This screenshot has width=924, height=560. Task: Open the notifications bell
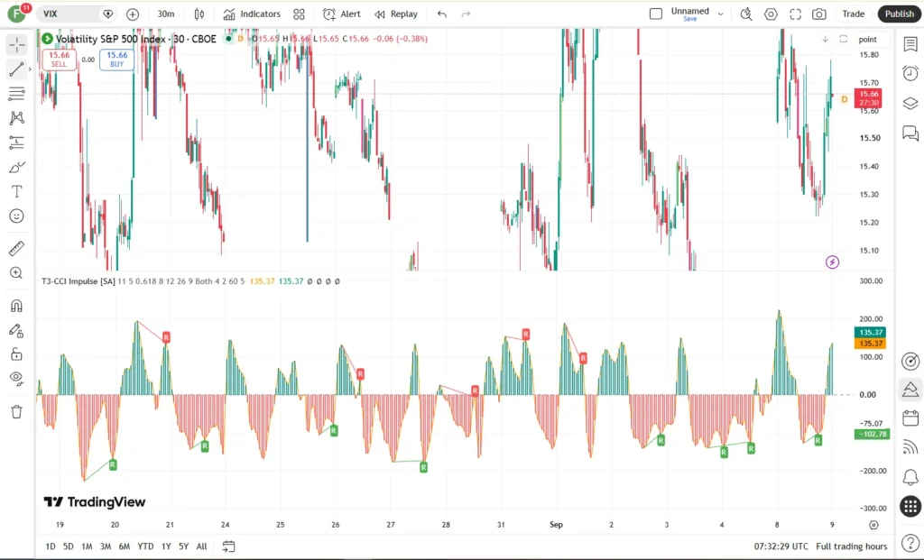(910, 476)
